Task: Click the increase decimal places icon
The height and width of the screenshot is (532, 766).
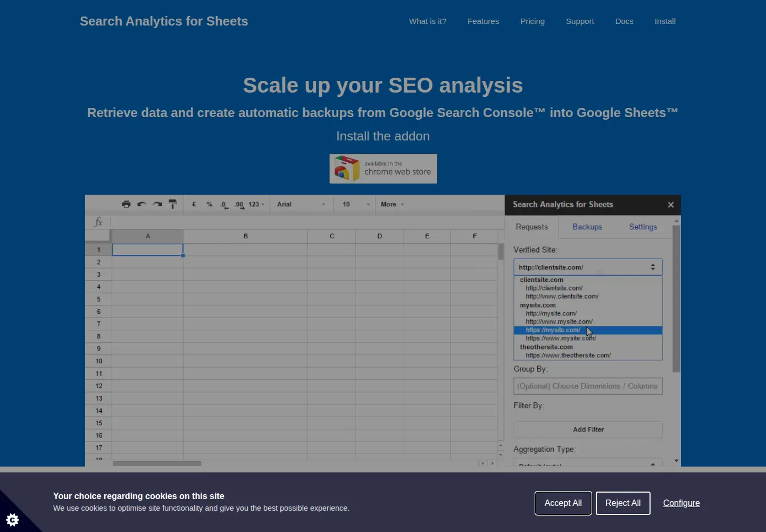Action: tap(239, 205)
